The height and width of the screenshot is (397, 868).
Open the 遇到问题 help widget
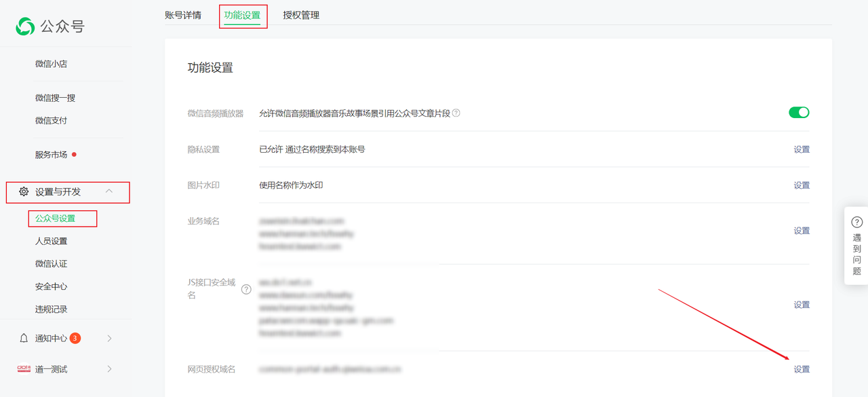pos(856,246)
